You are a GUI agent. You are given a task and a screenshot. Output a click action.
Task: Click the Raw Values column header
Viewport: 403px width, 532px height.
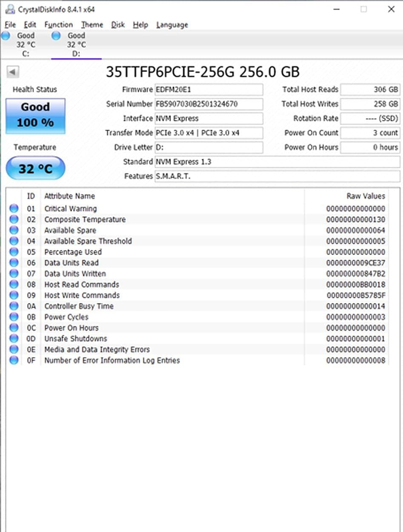(x=365, y=196)
